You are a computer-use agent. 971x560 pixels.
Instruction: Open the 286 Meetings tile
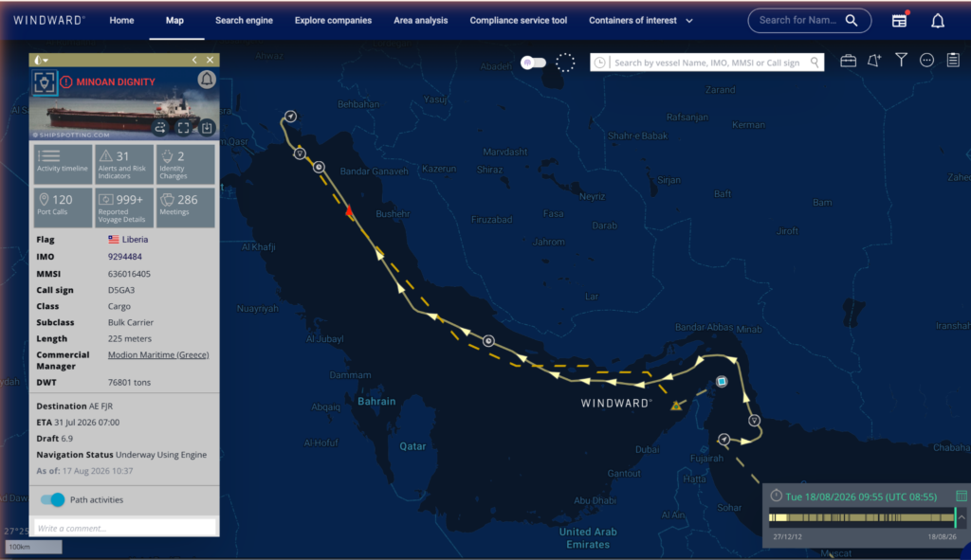tap(185, 208)
